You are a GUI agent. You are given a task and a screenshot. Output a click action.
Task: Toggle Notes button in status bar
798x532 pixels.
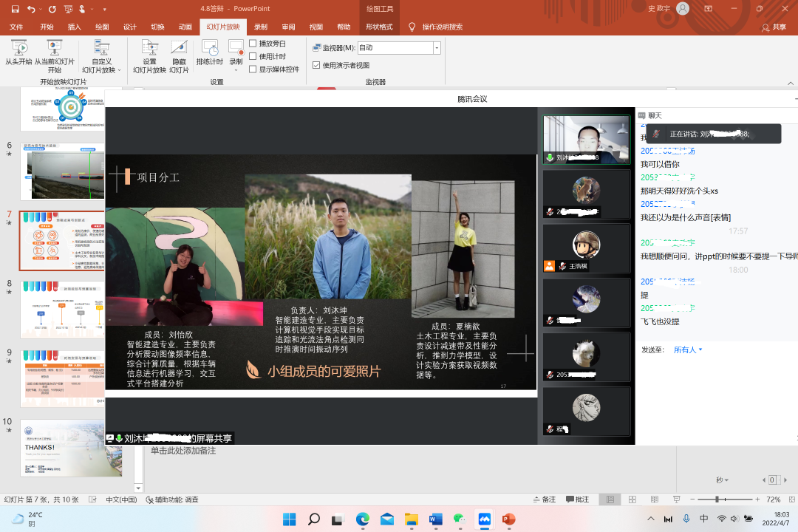545,499
